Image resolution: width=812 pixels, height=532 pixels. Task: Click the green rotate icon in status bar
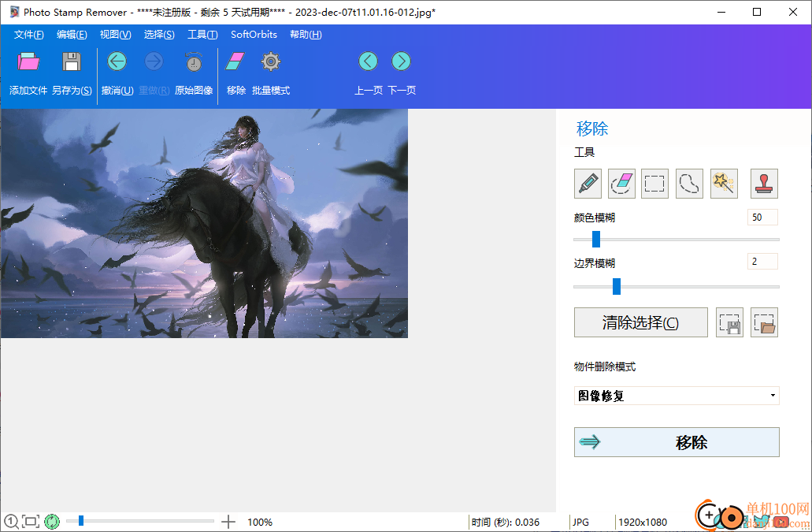(52, 522)
